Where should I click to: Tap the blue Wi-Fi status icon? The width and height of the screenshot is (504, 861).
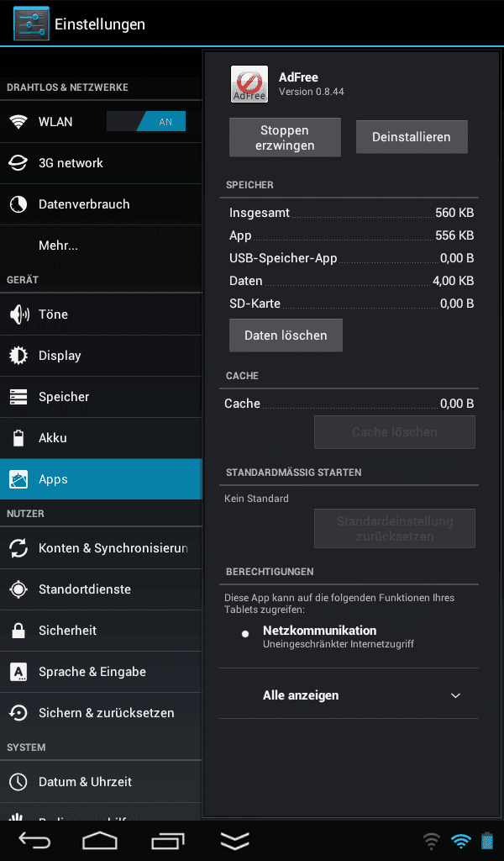pyautogui.click(x=460, y=841)
